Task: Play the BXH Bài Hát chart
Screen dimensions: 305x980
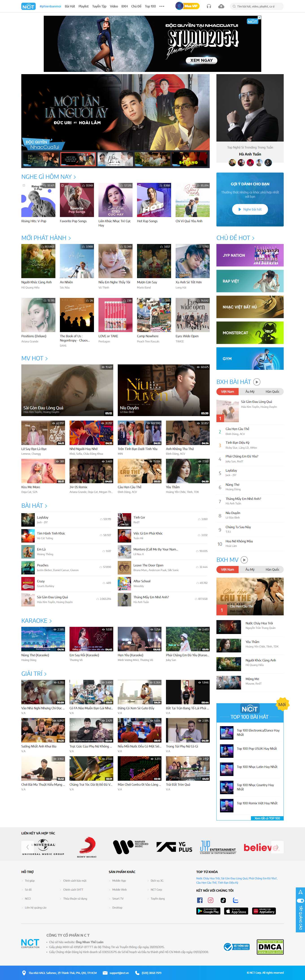Action: point(257,381)
